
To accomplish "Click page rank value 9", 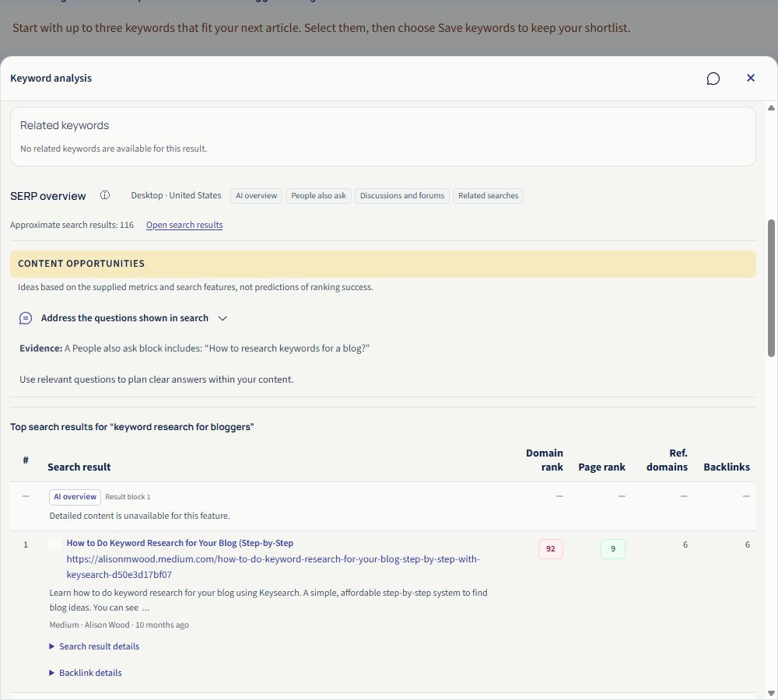I will [613, 548].
